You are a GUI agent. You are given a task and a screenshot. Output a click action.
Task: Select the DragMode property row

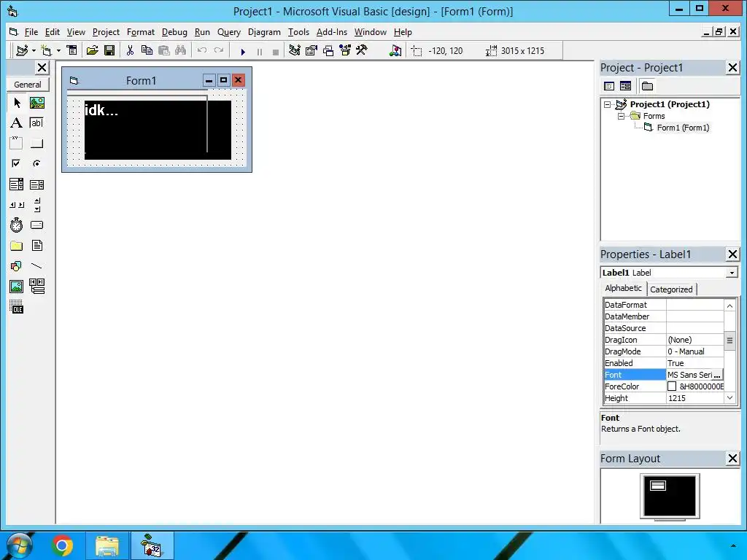[x=664, y=351]
